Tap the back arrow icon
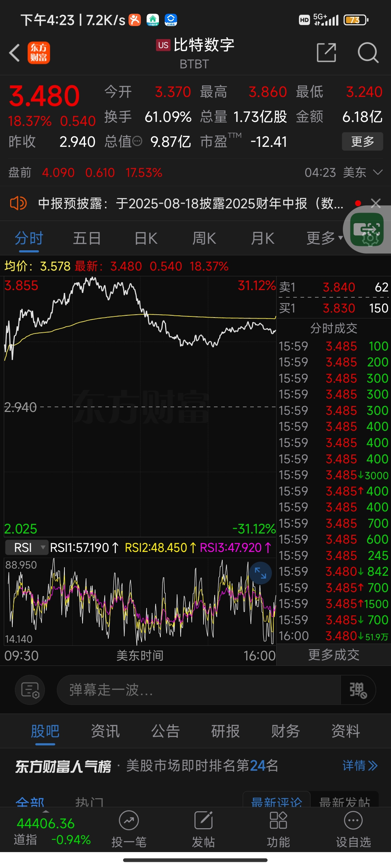This screenshot has width=391, height=868. pyautogui.click(x=14, y=53)
